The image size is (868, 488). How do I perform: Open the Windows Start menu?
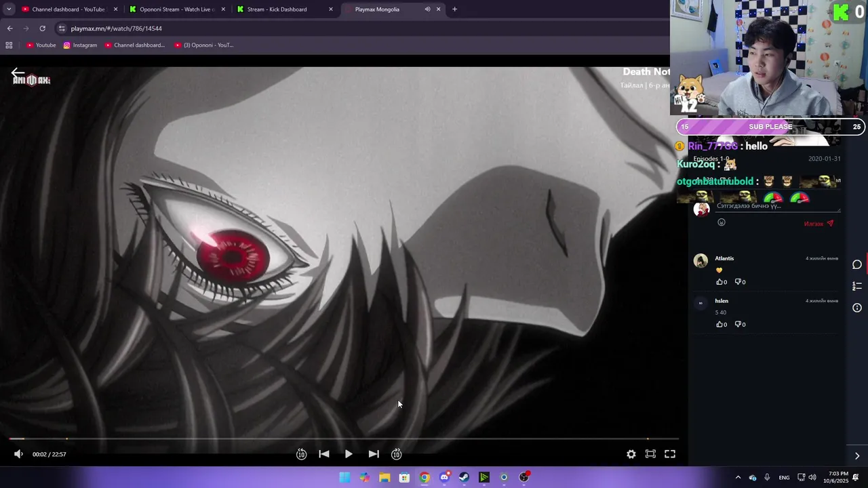(345, 477)
